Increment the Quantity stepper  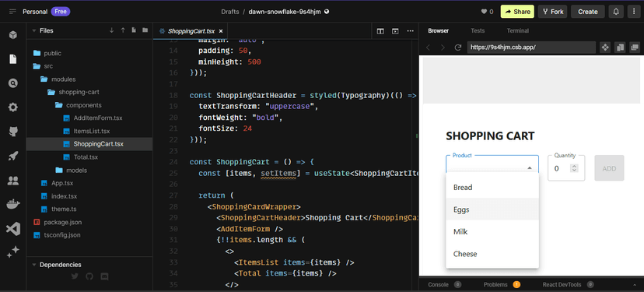[x=575, y=166]
